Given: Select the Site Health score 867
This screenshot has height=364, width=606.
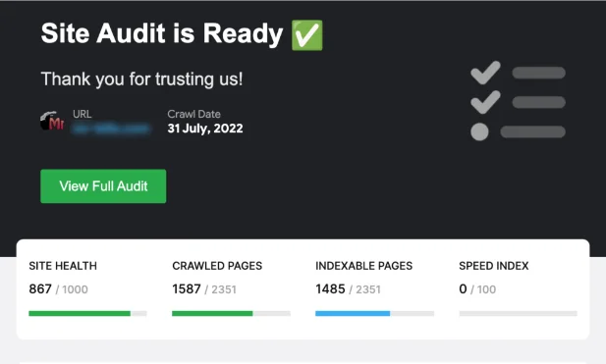Looking at the screenshot, I should point(40,288).
